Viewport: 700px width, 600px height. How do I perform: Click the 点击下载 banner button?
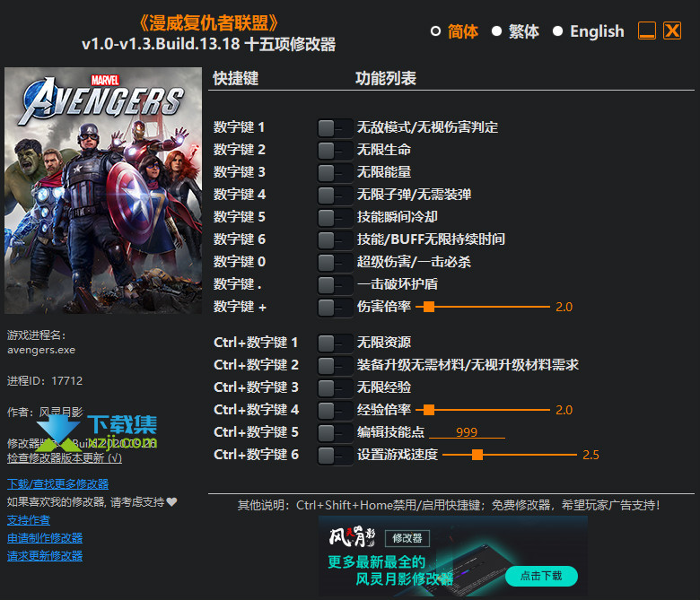[541, 576]
